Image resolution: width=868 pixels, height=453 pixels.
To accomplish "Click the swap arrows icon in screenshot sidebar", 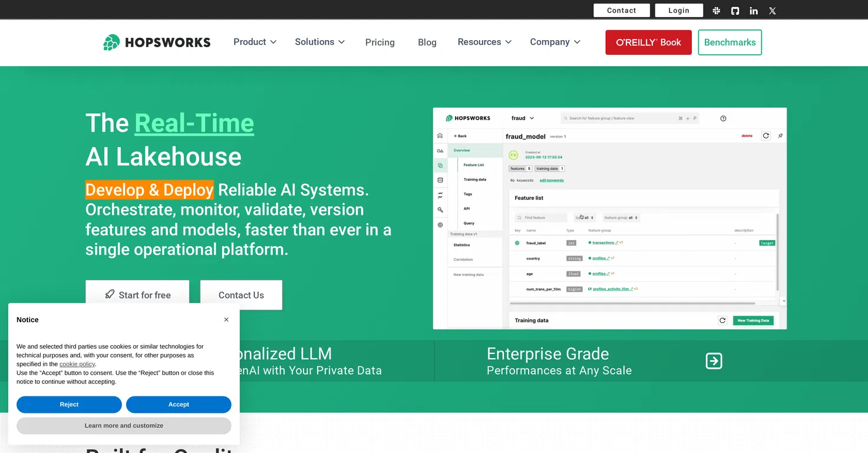I will tap(440, 195).
